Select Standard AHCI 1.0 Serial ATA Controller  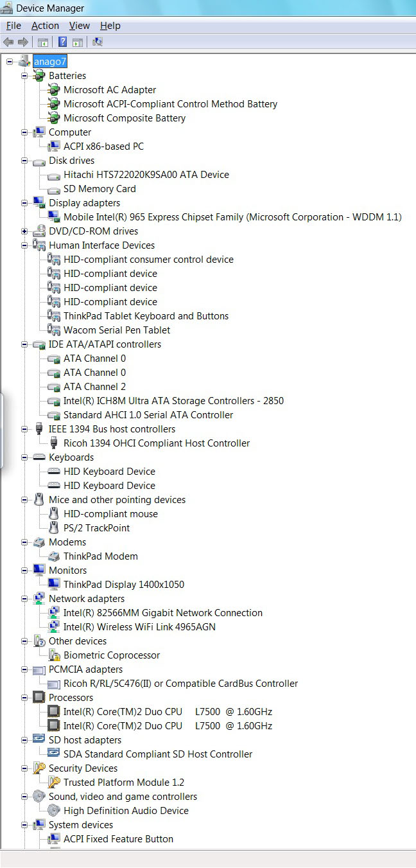coord(148,415)
